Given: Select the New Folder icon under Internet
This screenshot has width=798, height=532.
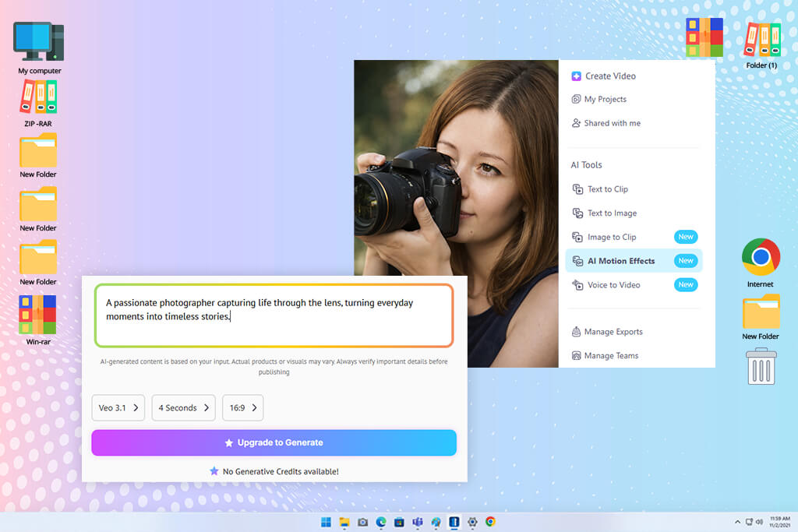Looking at the screenshot, I should pos(761,317).
